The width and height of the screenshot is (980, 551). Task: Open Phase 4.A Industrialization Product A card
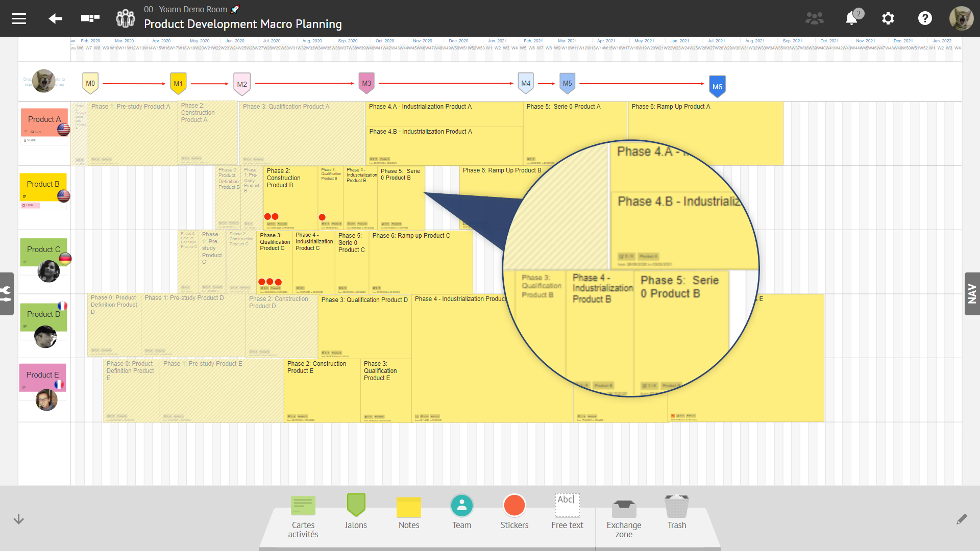tap(444, 114)
